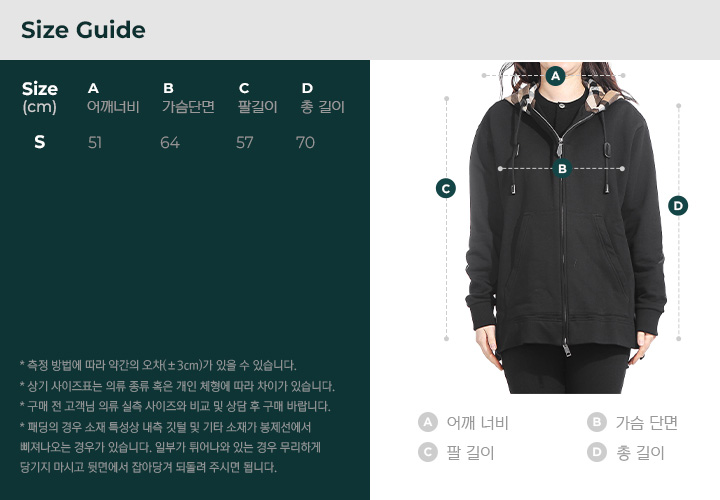The height and width of the screenshot is (500, 720).
Task: Select the S size row label
Action: (x=40, y=142)
